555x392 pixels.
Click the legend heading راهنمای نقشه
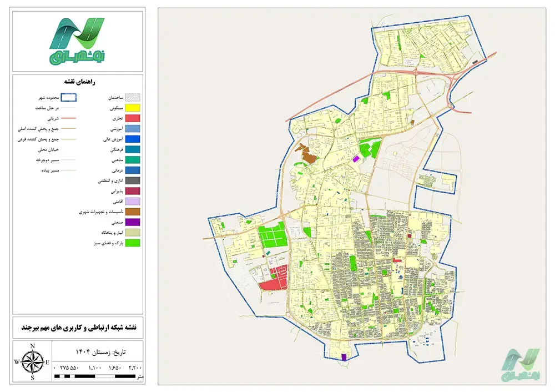click(x=78, y=82)
